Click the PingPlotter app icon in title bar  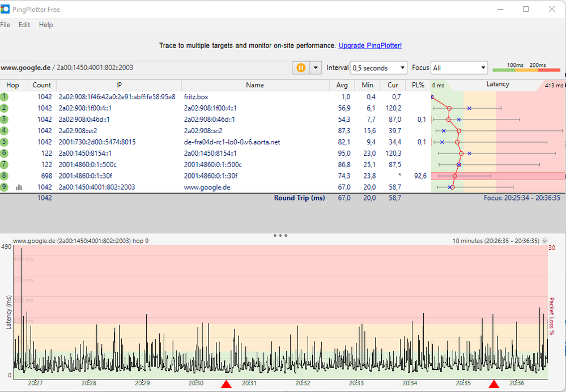click(x=5, y=9)
